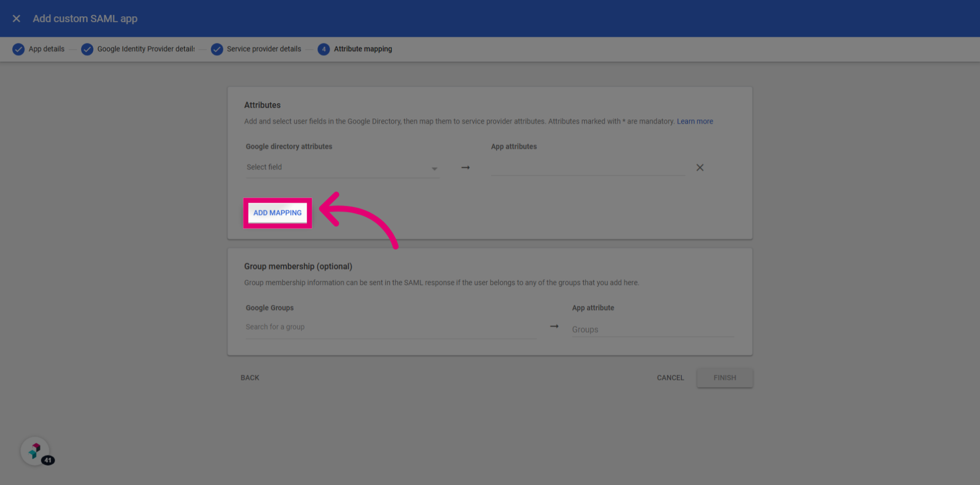Click the ADD MAPPING button
Viewport: 980px width, 485px height.
click(278, 213)
